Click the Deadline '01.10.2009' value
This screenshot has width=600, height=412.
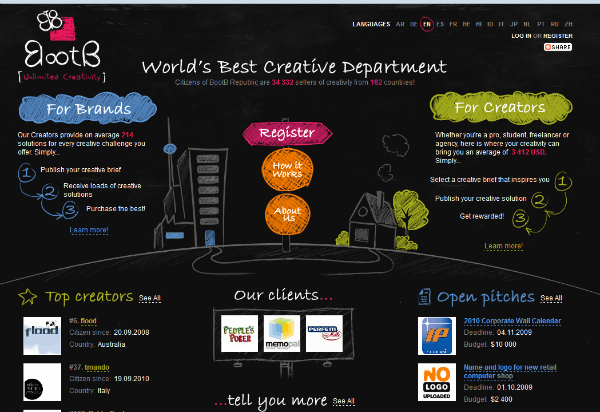click(x=514, y=388)
